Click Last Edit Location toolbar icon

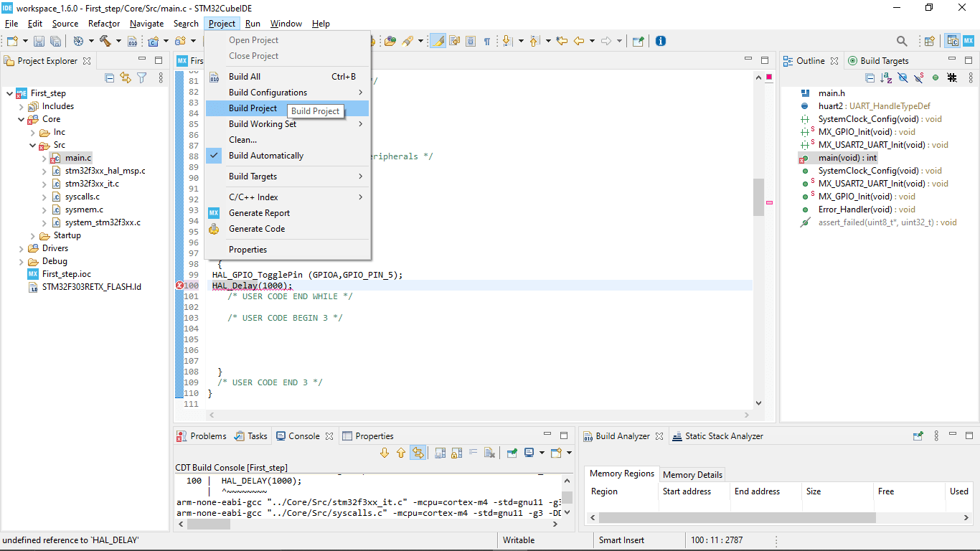pos(562,42)
